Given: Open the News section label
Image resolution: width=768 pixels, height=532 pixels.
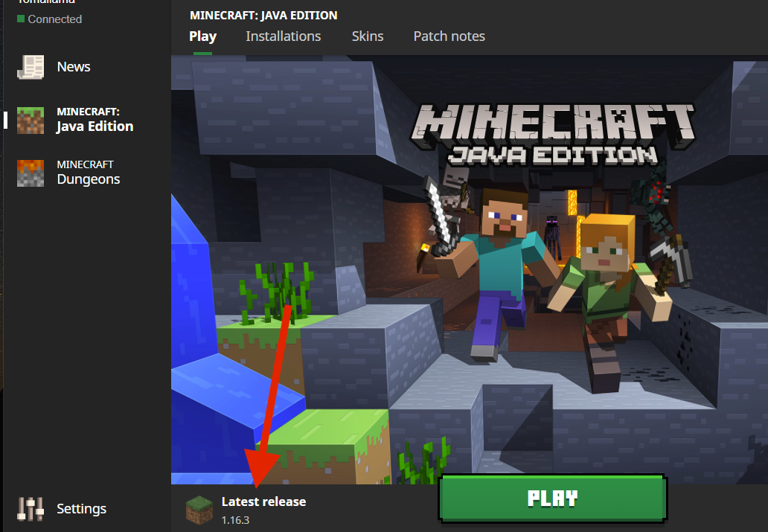Looking at the screenshot, I should click(x=74, y=67).
